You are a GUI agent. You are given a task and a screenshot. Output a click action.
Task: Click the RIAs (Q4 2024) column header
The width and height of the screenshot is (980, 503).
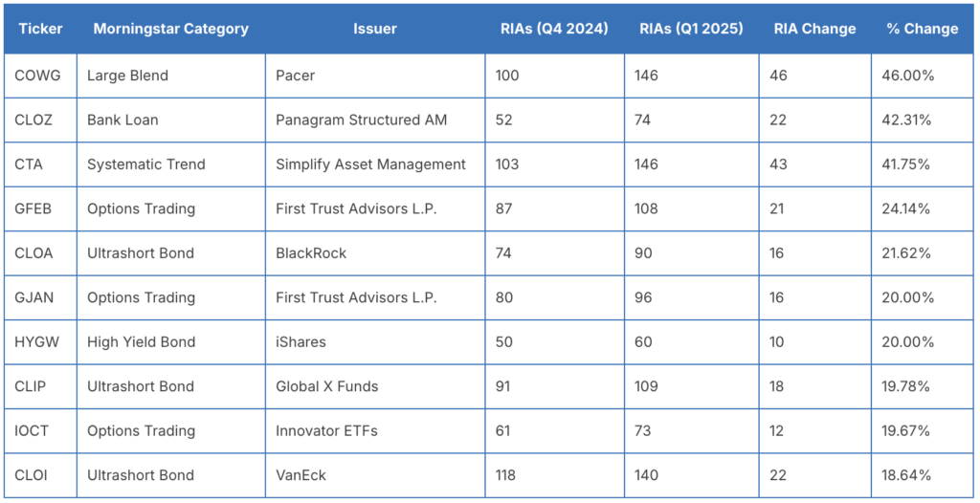(x=554, y=29)
